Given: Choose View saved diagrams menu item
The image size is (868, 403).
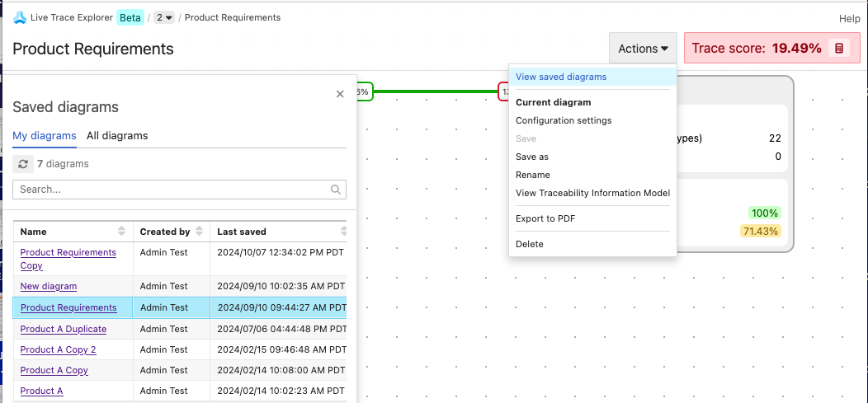Looking at the screenshot, I should point(561,77).
